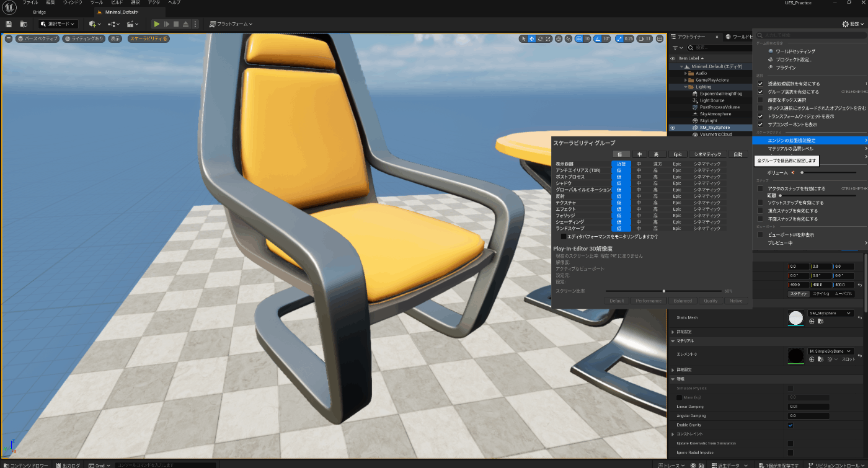The height and width of the screenshot is (468, 868).
Task: Enable アクタのスナップを有効にする checkbox
Action: pos(761,188)
